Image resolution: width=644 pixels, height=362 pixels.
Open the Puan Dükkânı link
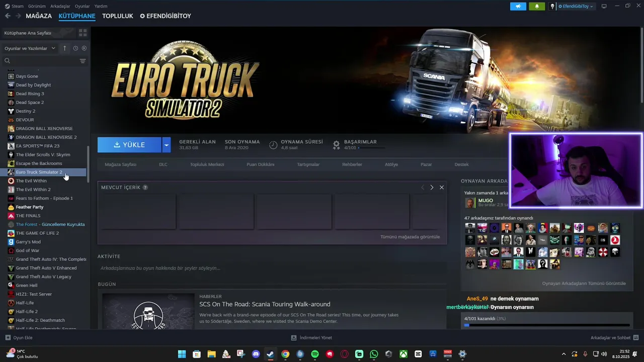pos(261,164)
